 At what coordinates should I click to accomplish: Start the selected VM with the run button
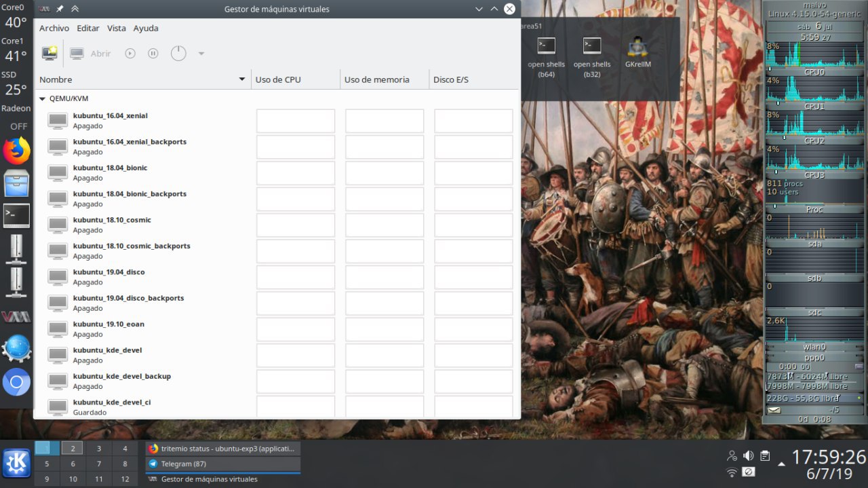point(130,53)
